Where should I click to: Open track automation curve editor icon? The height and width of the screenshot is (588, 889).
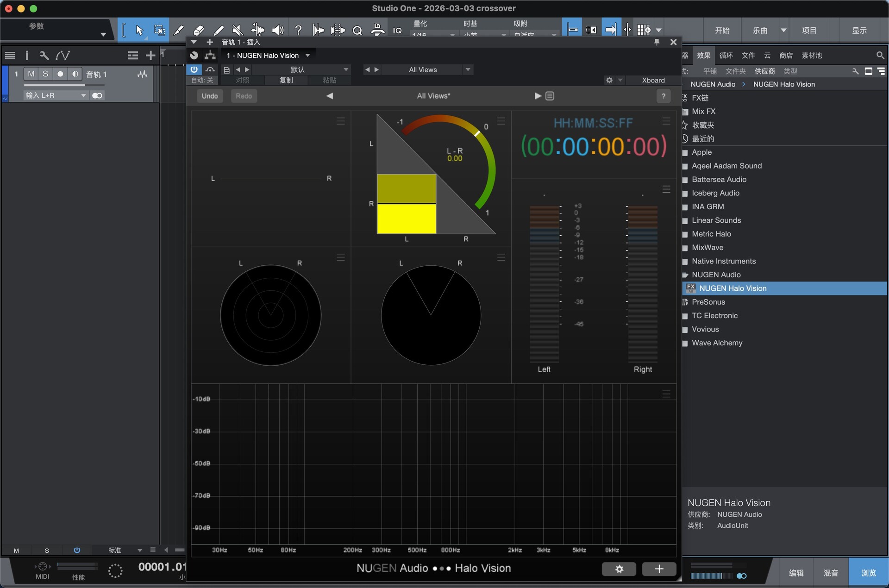[63, 55]
